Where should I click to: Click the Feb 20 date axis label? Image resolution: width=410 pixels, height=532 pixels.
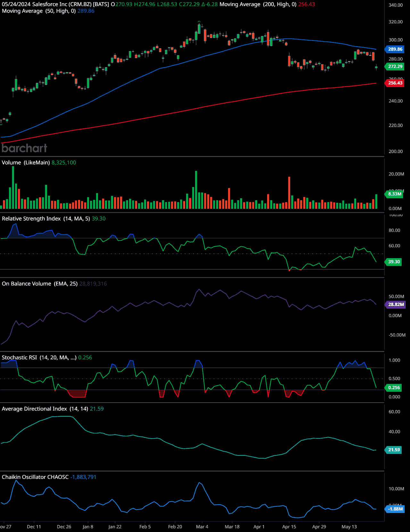click(175, 527)
